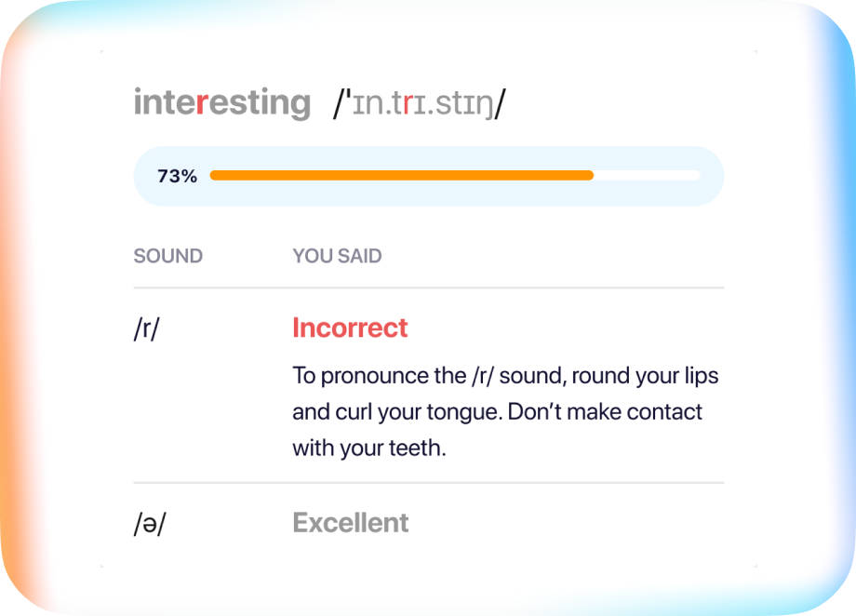This screenshot has height=616, width=856.
Task: Click the gray Excellent result label
Action: coord(350,523)
